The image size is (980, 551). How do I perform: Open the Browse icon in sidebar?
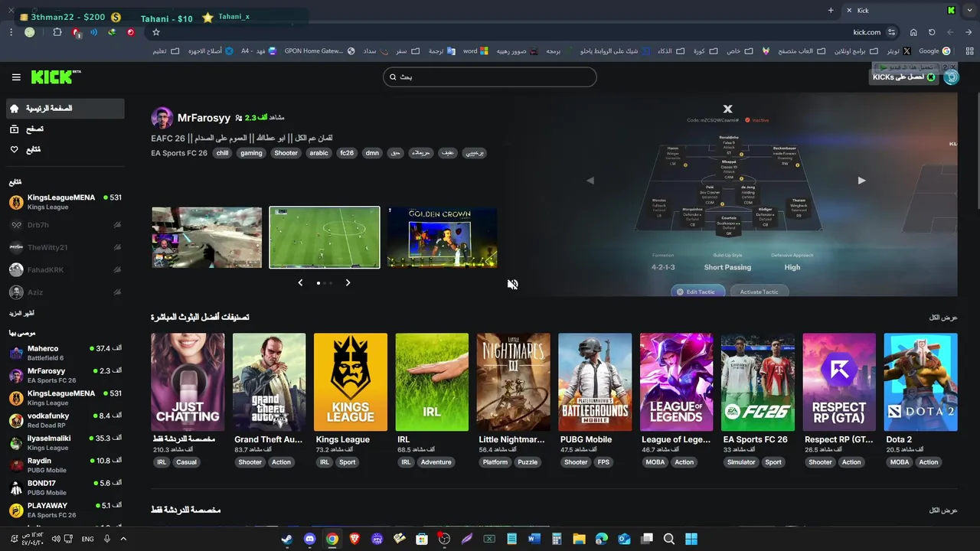point(15,129)
